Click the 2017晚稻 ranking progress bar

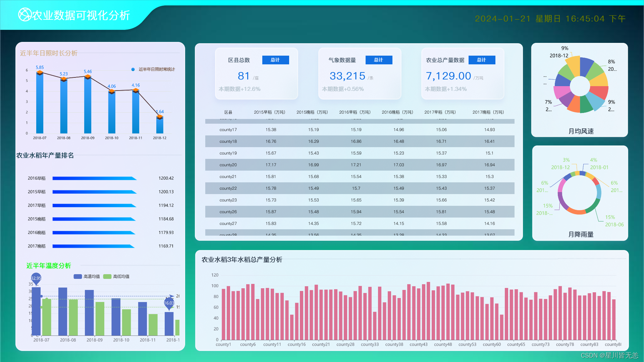[x=94, y=246]
